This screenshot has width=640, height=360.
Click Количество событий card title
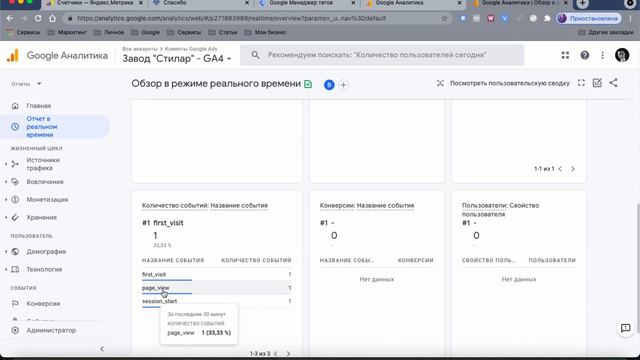click(175, 206)
